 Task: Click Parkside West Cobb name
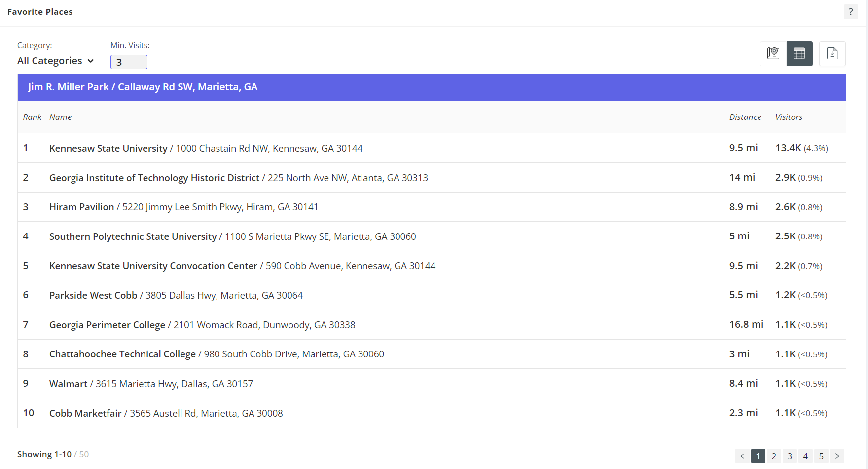point(93,295)
